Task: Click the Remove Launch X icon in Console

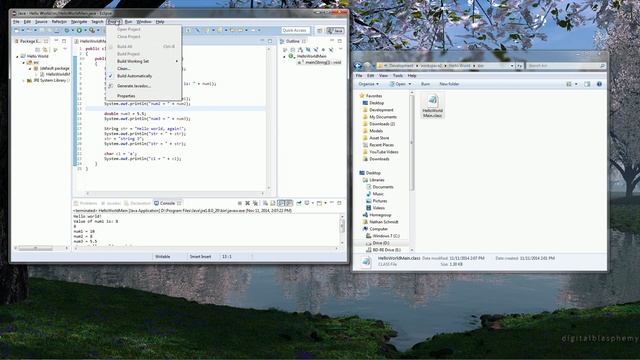Action: coord(247,203)
